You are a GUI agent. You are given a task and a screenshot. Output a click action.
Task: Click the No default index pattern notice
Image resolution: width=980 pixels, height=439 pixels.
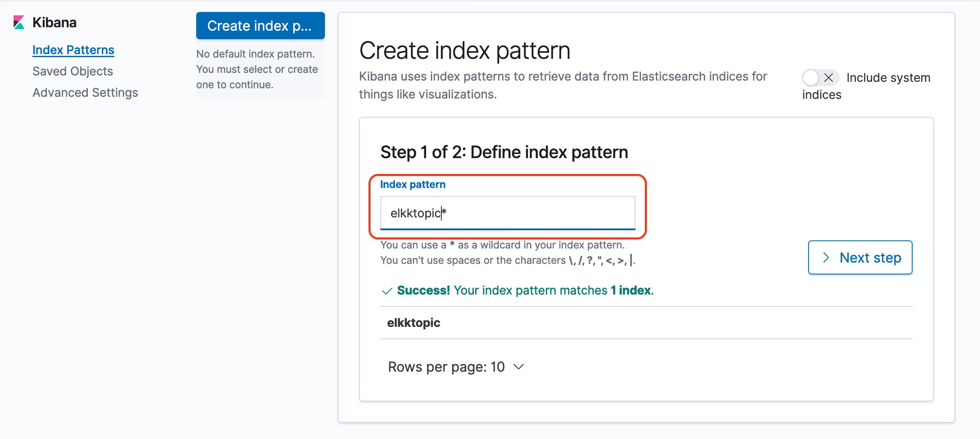257,69
